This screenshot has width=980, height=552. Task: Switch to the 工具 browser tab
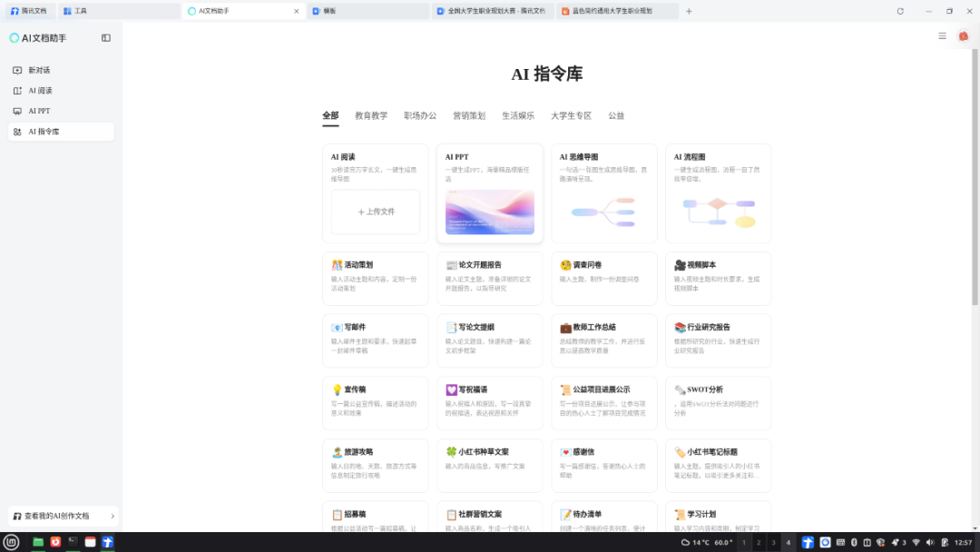point(119,11)
